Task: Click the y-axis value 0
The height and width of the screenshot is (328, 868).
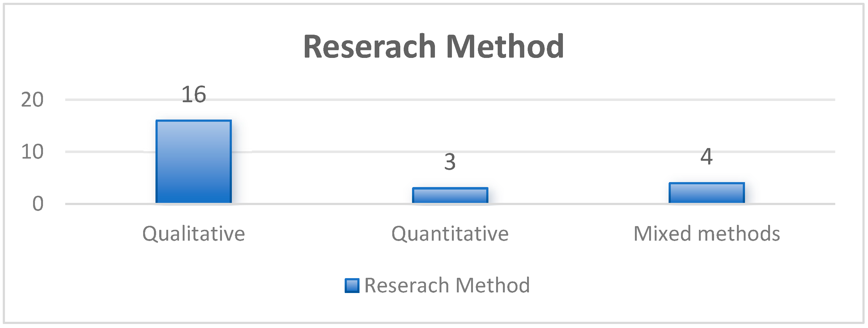Action: (38, 204)
